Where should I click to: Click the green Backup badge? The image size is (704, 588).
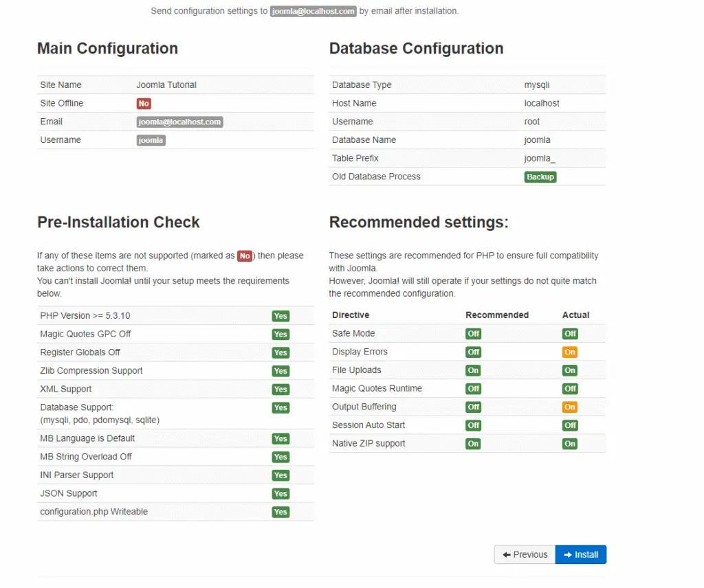pyautogui.click(x=540, y=177)
